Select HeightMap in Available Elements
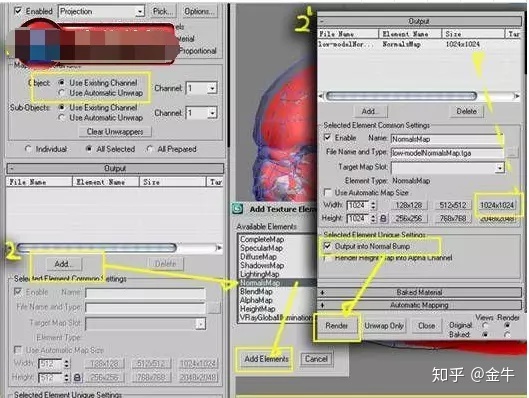The width and height of the screenshot is (529, 398). 257,309
